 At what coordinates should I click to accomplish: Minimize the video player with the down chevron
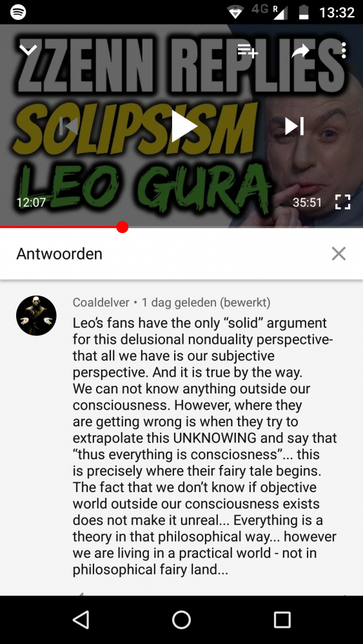pos(28,50)
